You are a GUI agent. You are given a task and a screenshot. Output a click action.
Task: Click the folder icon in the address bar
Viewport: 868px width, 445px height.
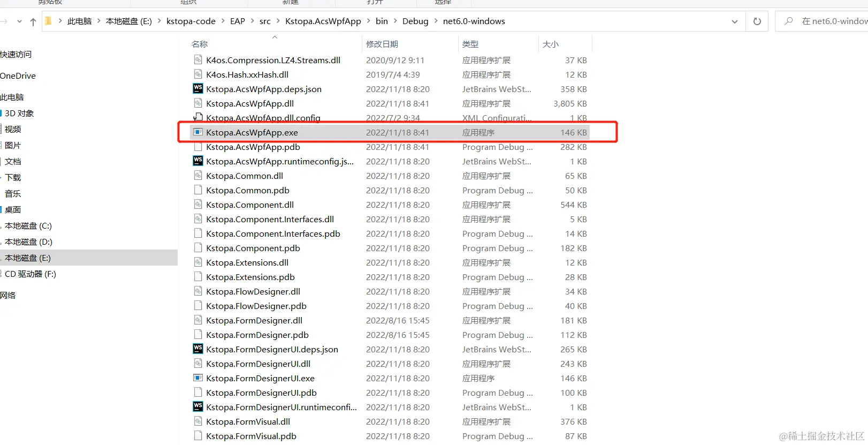point(48,21)
